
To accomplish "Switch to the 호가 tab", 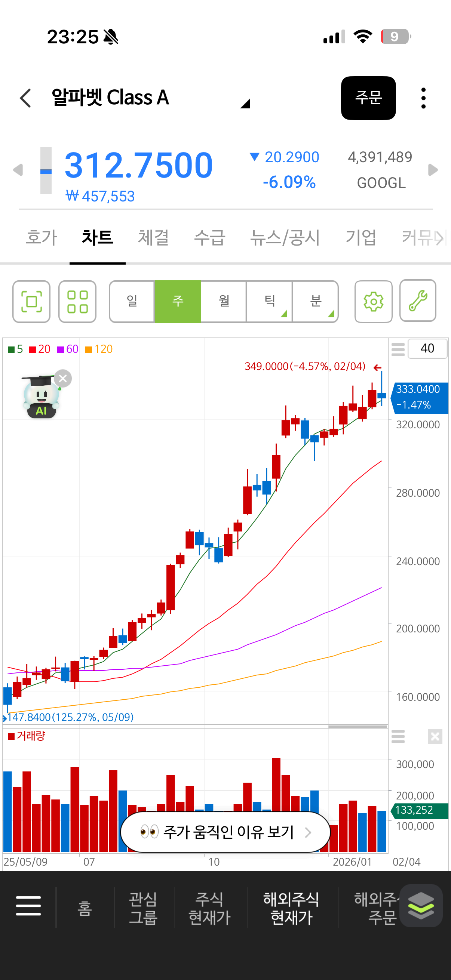I will [42, 237].
